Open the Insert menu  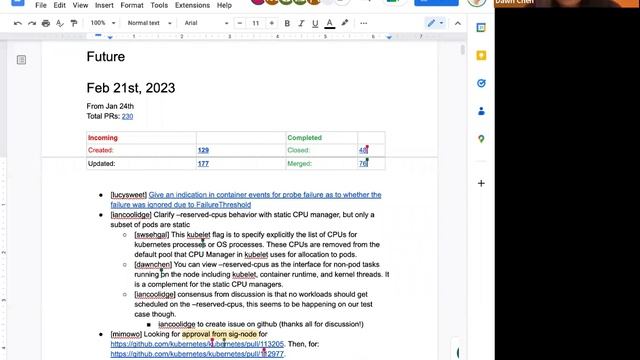(x=104, y=5)
